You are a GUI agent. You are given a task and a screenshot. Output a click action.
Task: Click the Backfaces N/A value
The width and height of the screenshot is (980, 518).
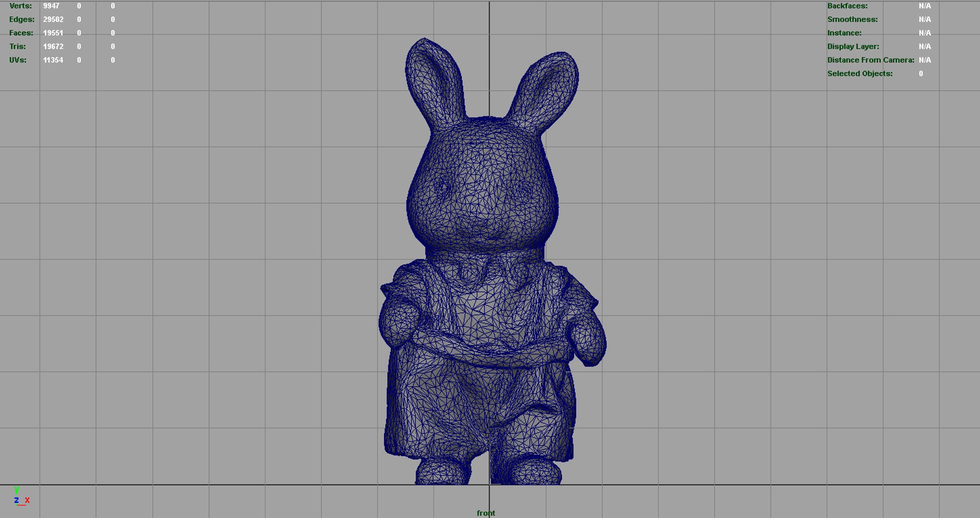tap(925, 6)
